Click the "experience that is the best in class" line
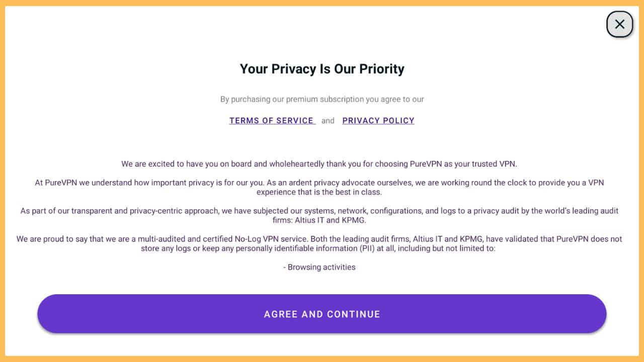The width and height of the screenshot is (644, 362). pos(319,192)
